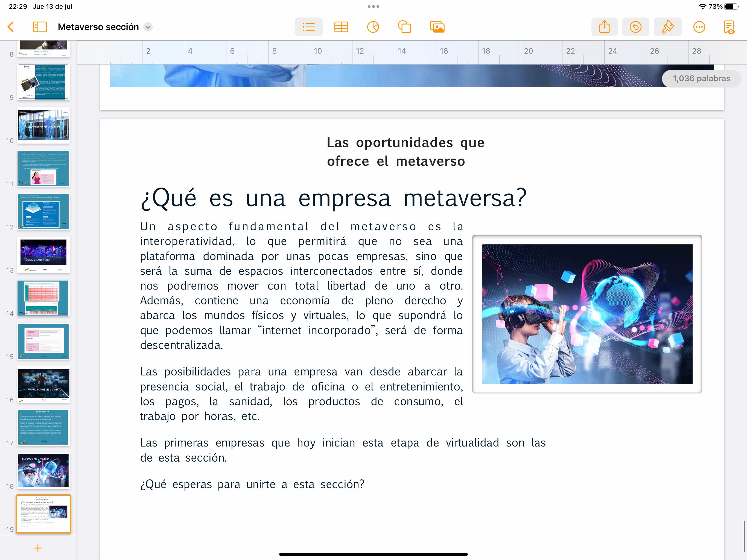
Task: Tap the back arrow to documents
Action: [x=11, y=27]
